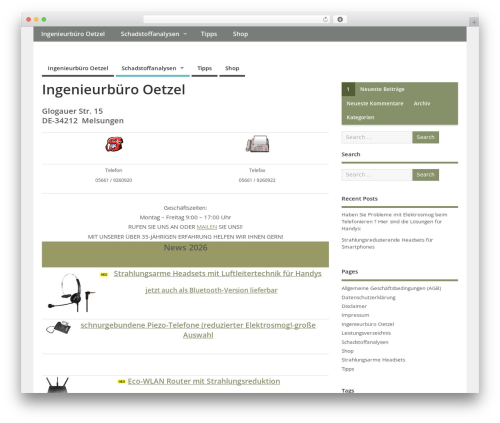Click the red telephone icon
The image size is (500, 423).
(114, 144)
